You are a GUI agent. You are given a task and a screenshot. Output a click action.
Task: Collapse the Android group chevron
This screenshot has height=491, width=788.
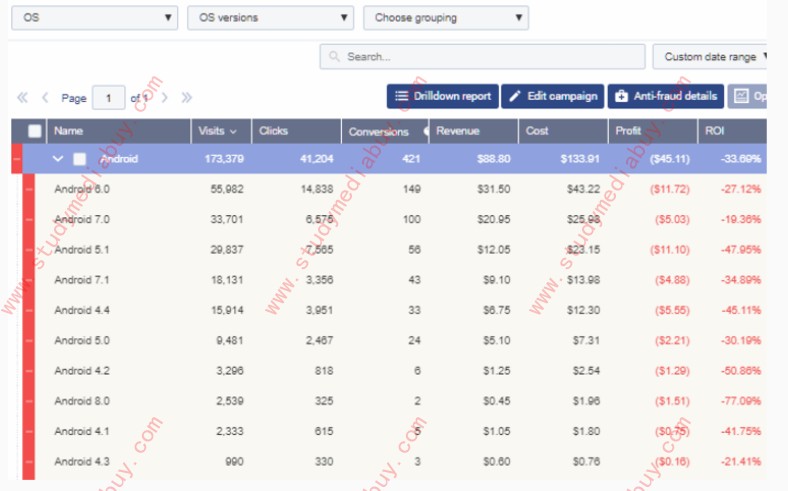click(58, 159)
